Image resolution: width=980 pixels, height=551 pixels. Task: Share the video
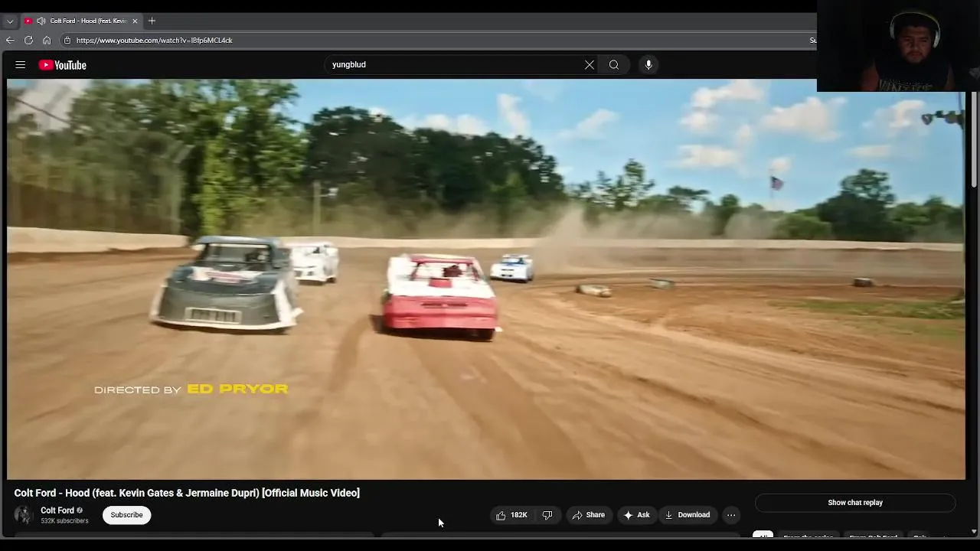tap(589, 515)
